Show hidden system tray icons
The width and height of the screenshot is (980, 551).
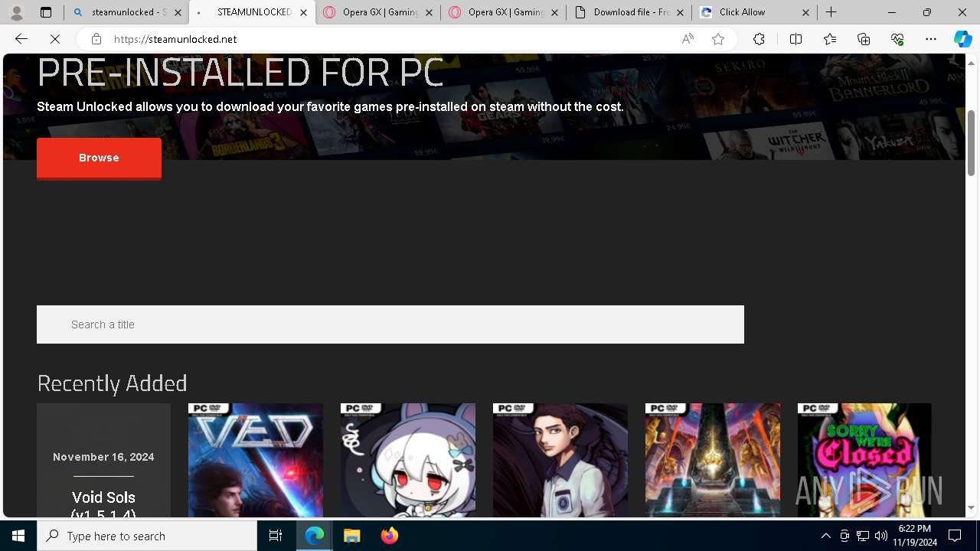(x=825, y=536)
